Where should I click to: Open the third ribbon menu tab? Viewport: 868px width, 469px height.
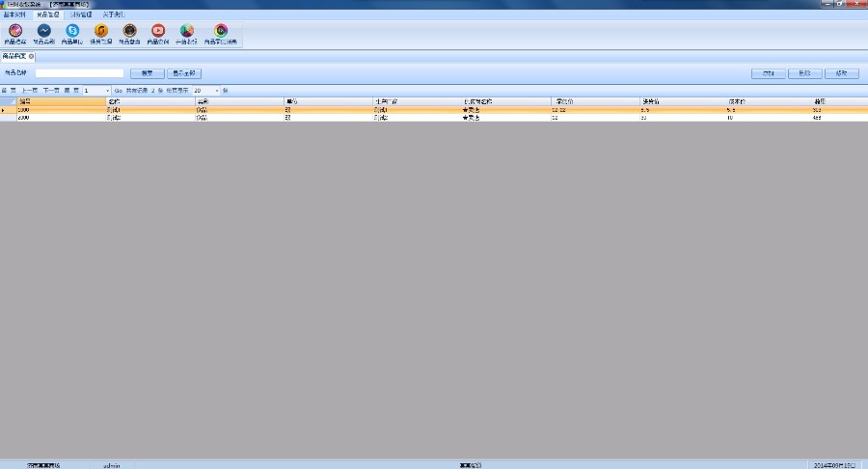[81, 14]
